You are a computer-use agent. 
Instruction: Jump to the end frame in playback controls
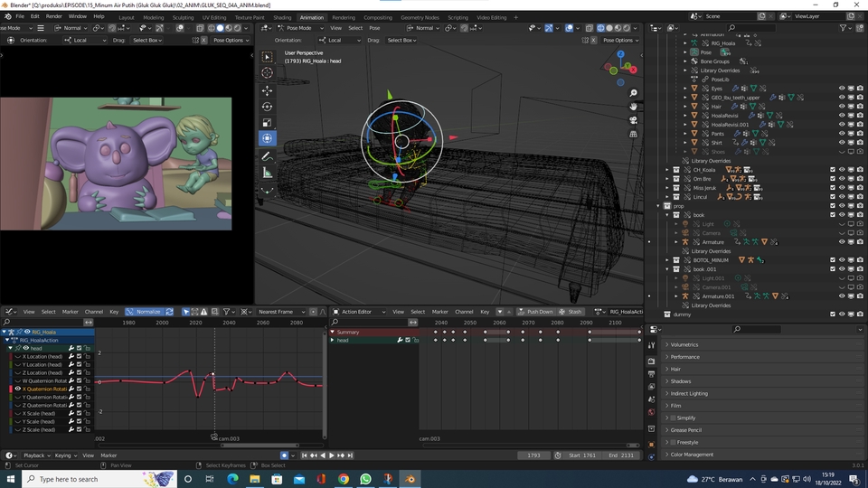[x=350, y=455]
